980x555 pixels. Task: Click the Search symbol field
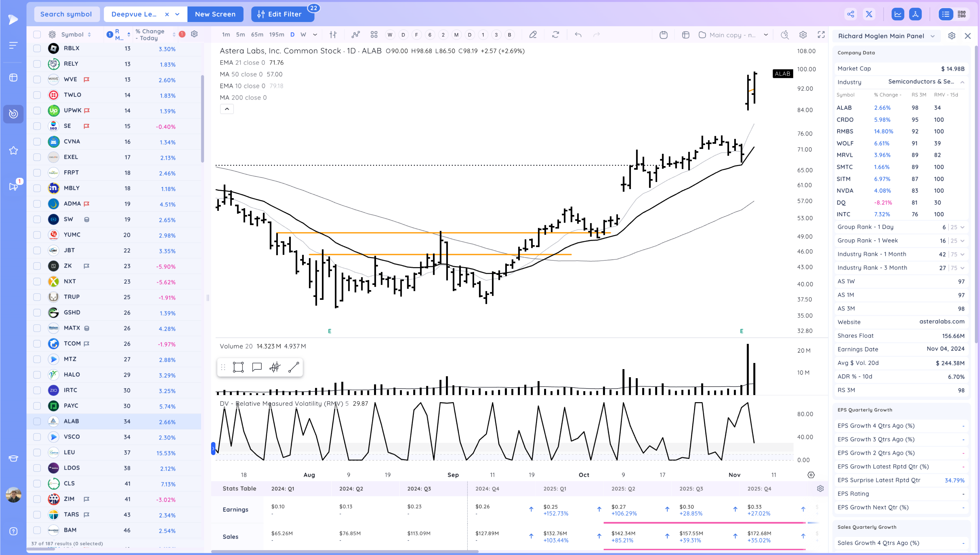coord(66,14)
